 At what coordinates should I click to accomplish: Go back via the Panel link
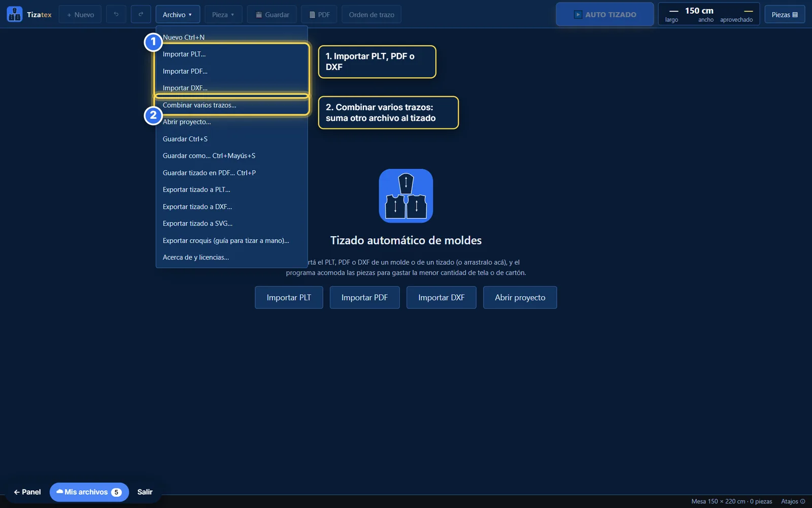click(x=27, y=492)
